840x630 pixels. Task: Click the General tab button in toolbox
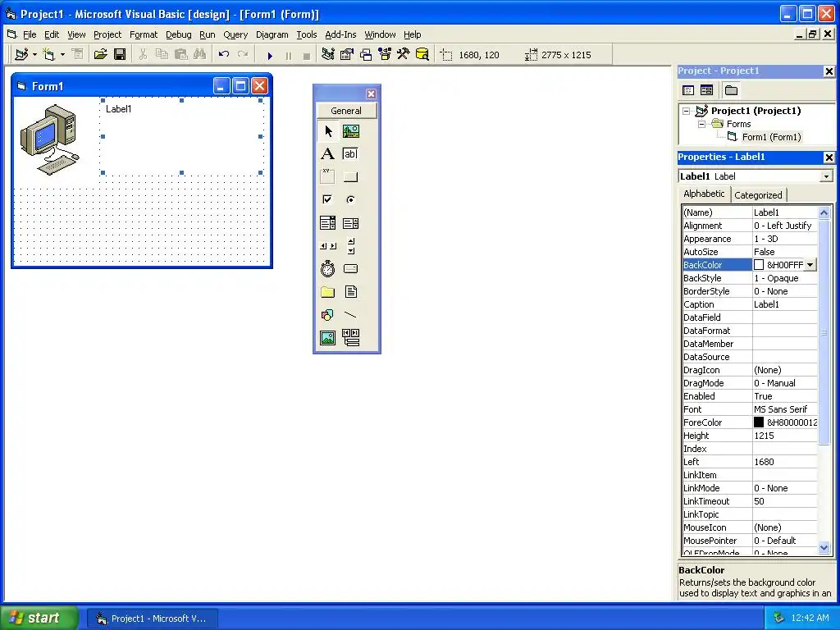(347, 111)
